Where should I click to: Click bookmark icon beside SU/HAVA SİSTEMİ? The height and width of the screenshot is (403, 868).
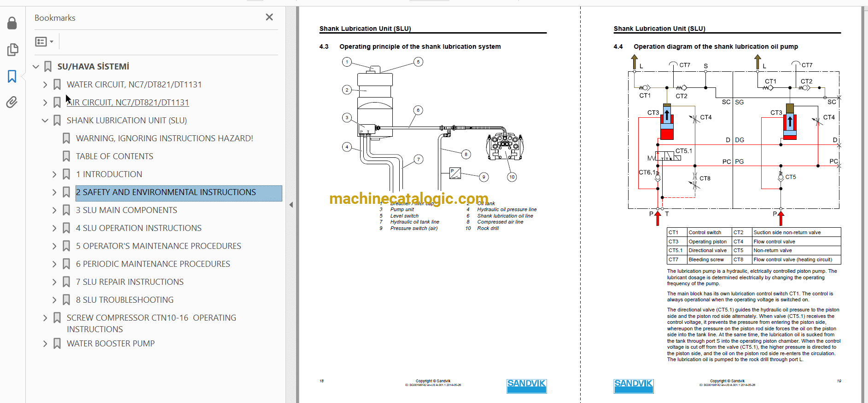[x=48, y=67]
